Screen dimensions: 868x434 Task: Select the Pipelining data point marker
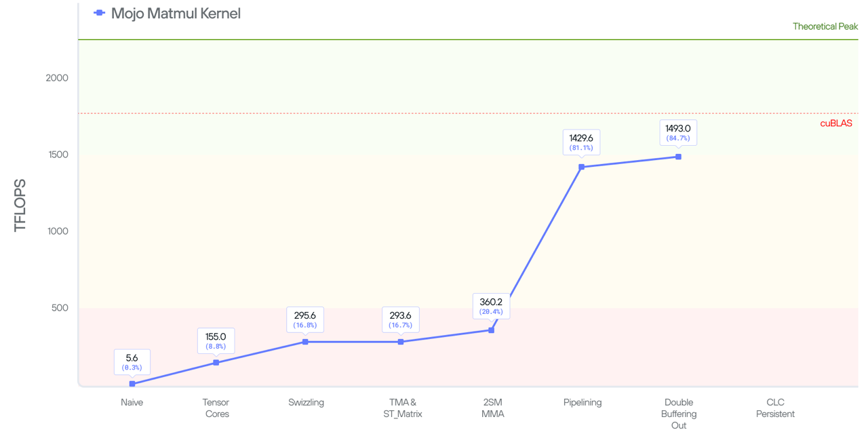pyautogui.click(x=582, y=167)
